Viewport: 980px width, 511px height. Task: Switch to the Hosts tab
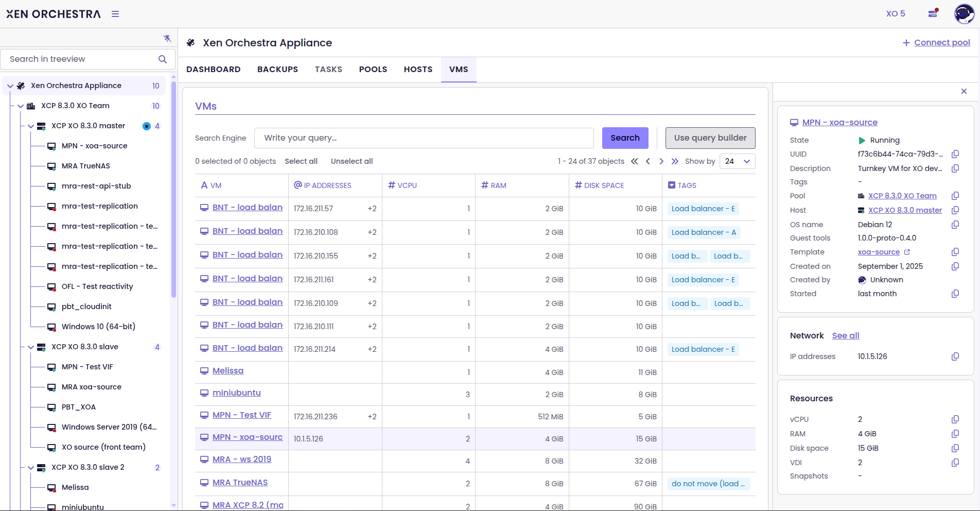click(x=418, y=70)
